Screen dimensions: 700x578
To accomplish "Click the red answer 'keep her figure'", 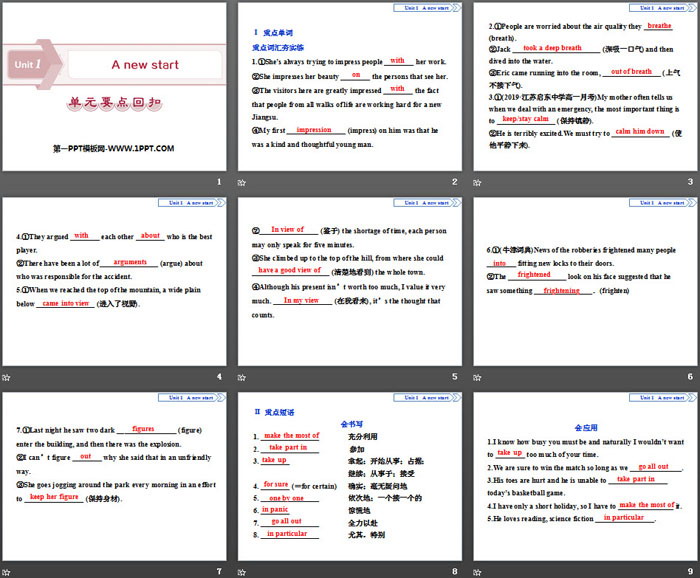I will click(54, 497).
